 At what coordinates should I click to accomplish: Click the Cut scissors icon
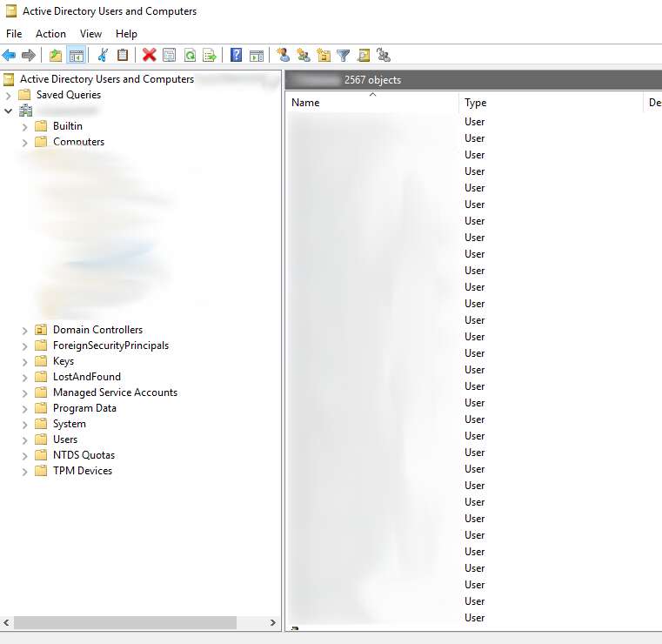(x=103, y=55)
